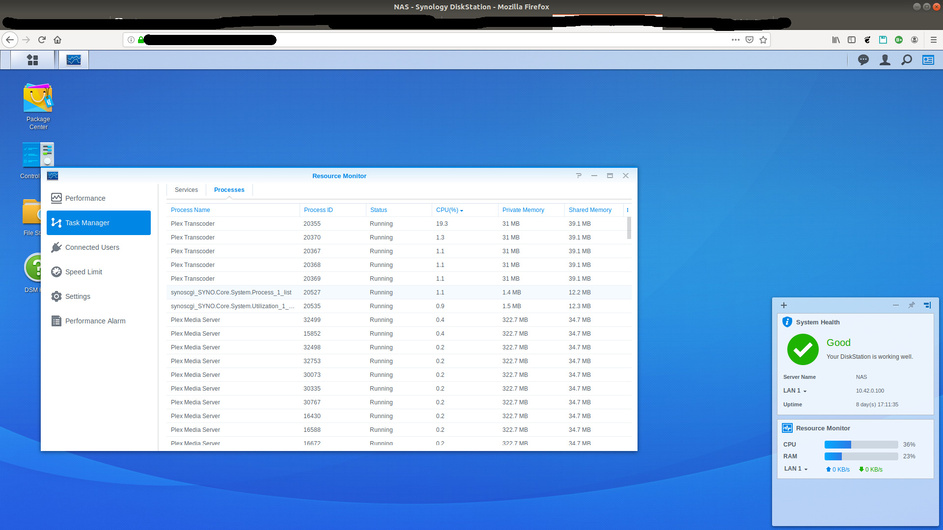The image size is (943, 530).
Task: Click the uptime value in System Health
Action: point(877,404)
